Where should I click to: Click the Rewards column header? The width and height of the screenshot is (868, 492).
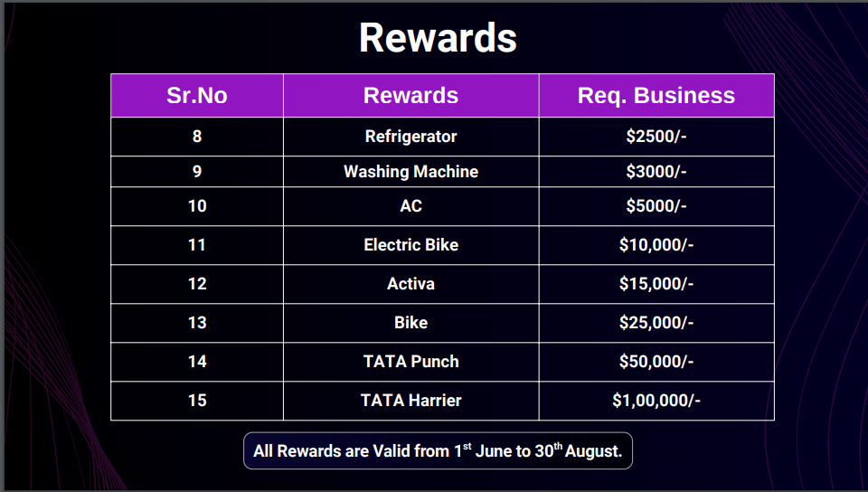[x=410, y=95]
